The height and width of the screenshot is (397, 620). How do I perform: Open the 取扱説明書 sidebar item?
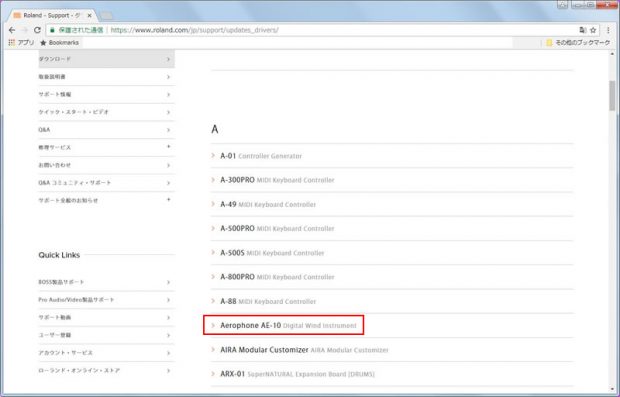tap(106, 77)
